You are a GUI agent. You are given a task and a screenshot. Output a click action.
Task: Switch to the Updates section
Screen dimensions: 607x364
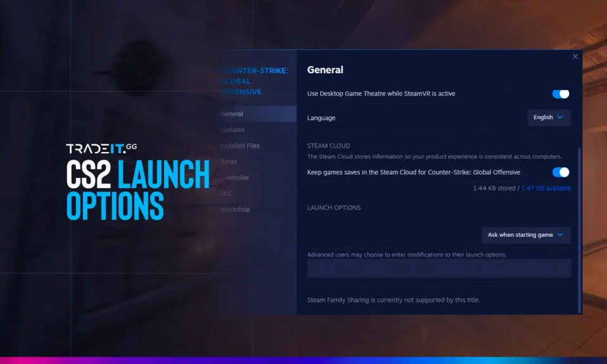pos(233,130)
